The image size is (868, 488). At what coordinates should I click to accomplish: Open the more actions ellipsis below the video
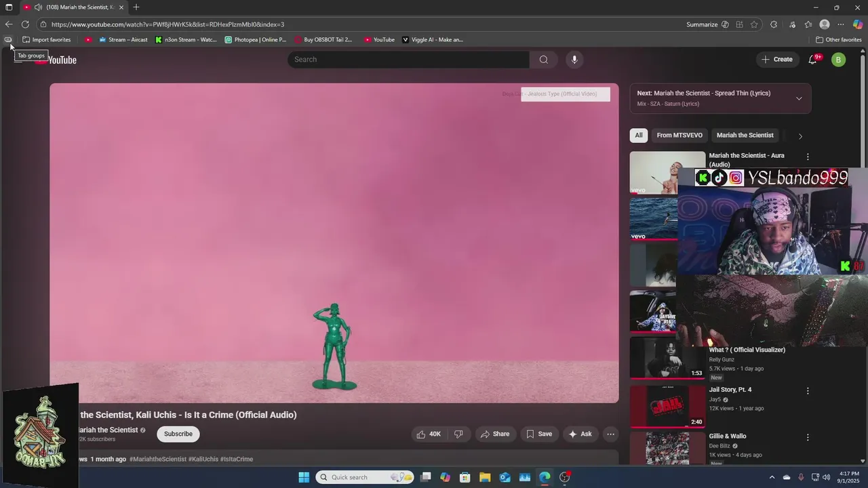click(610, 434)
